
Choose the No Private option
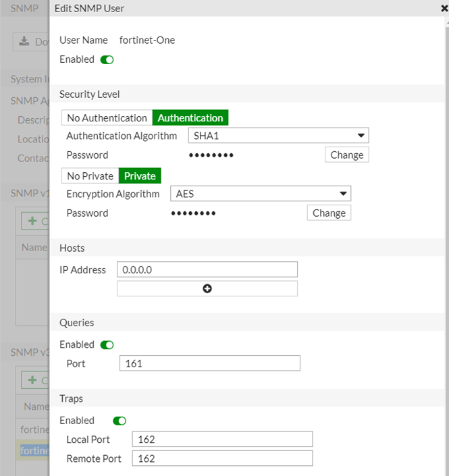(90, 176)
